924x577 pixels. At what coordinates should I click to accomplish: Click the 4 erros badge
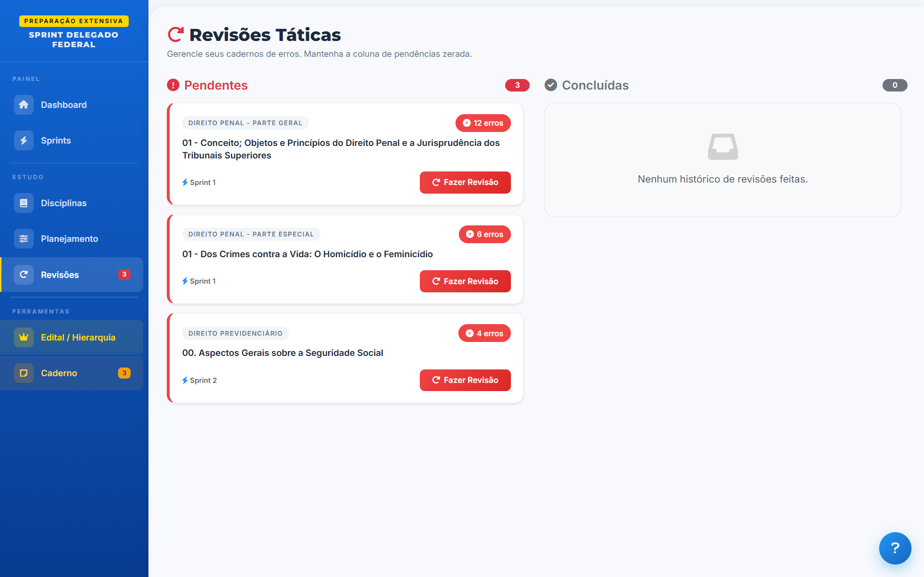484,333
